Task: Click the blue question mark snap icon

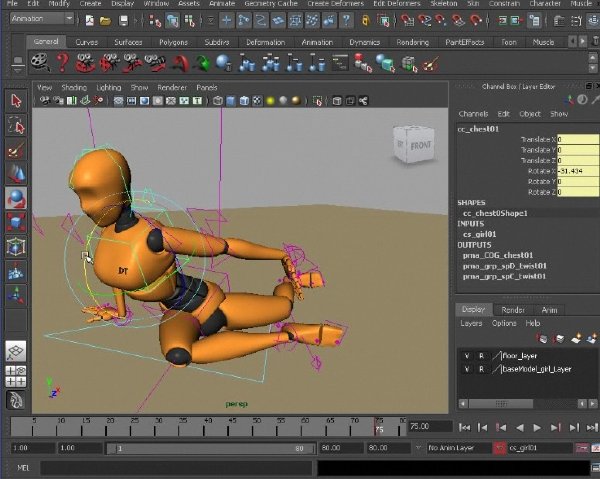Action: pos(346,20)
